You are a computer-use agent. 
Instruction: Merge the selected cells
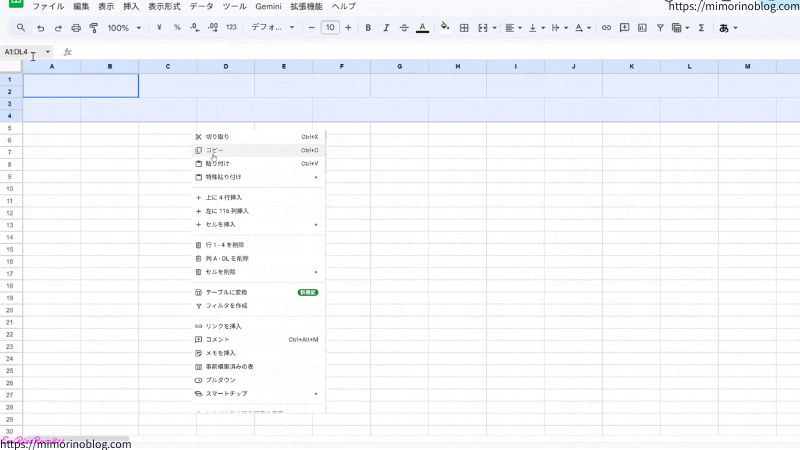[x=483, y=28]
